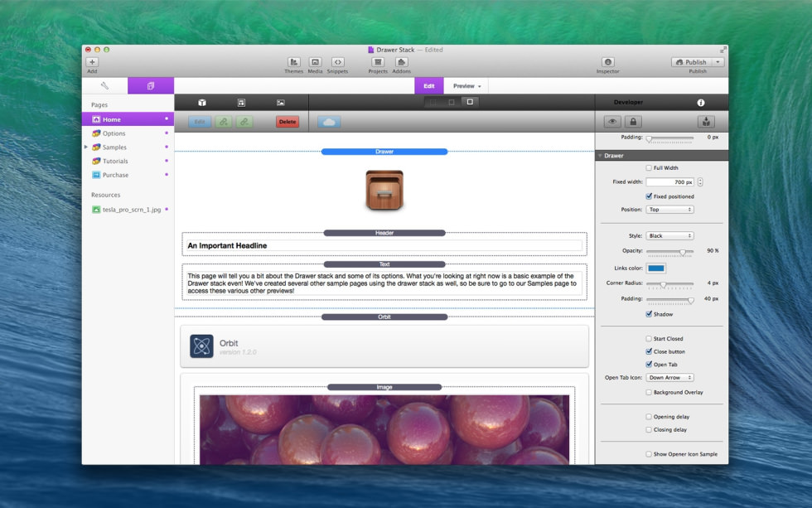The width and height of the screenshot is (812, 508).
Task: Select the first dimmed view-size square icon
Action: (433, 102)
